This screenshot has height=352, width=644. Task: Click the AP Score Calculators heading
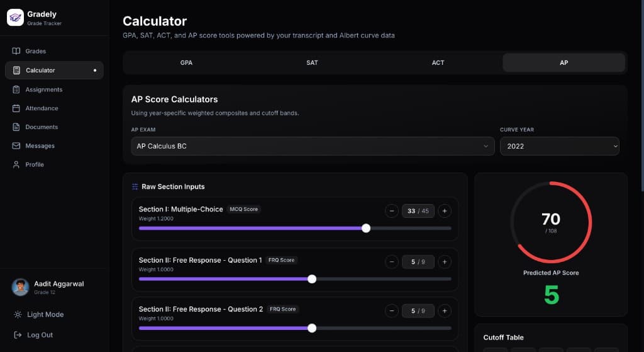point(175,99)
